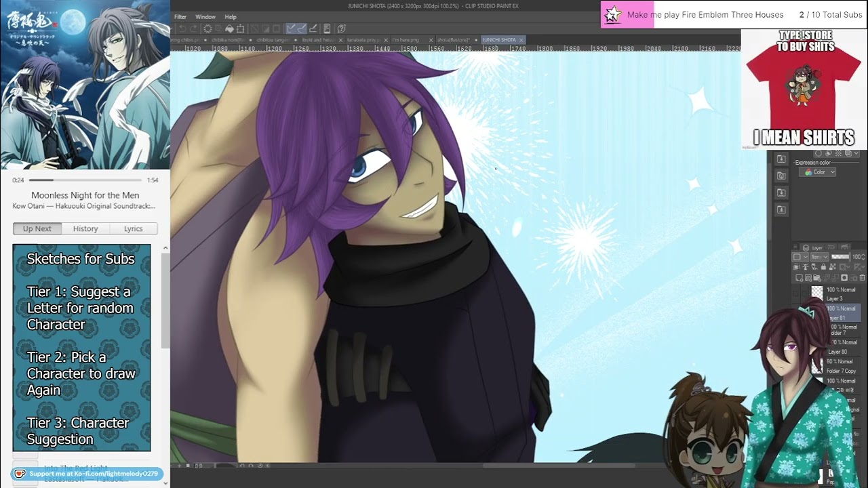
Task: Open the Expression color dropdown
Action: (817, 172)
